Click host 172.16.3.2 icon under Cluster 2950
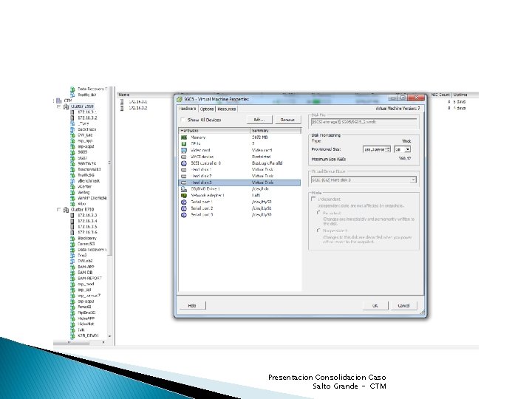Viewport: 532px width, 399px height. [72, 117]
